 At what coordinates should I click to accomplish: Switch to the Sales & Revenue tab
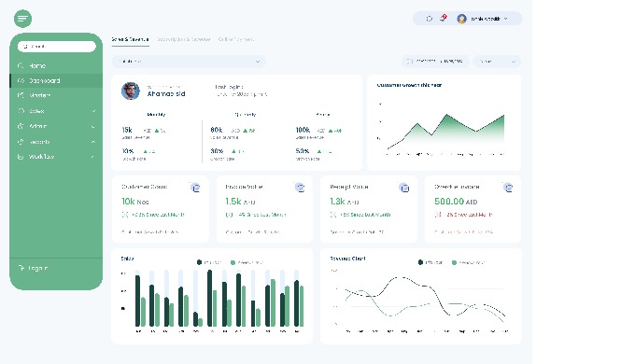131,39
